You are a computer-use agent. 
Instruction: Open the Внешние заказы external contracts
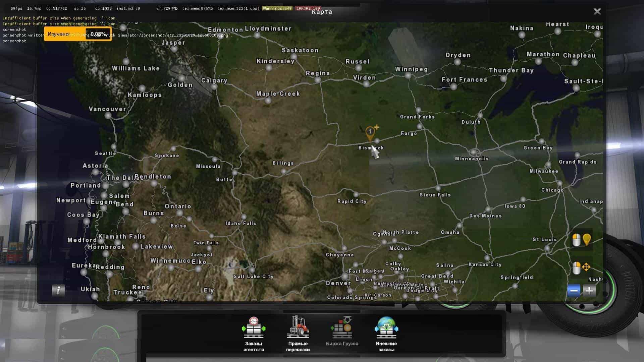click(386, 334)
